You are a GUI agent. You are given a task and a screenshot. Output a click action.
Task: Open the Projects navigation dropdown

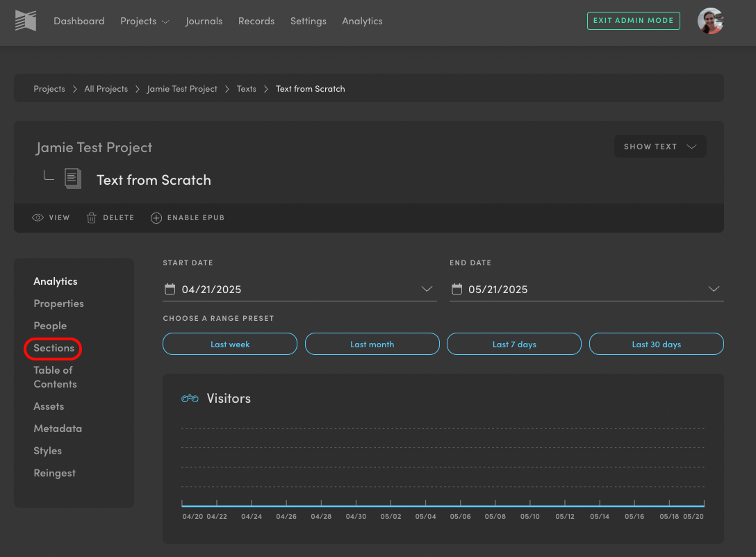coord(145,22)
